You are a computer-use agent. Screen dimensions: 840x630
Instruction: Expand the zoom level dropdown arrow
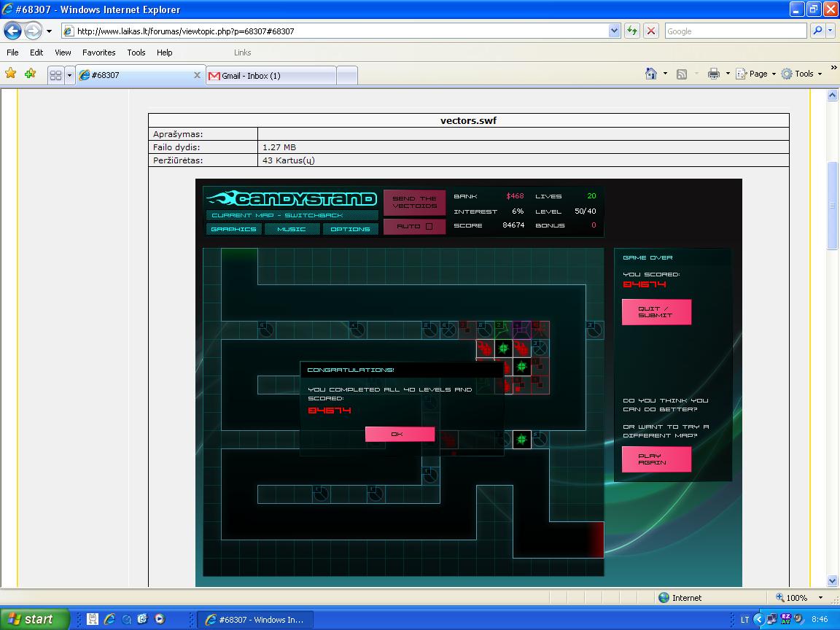point(820,597)
